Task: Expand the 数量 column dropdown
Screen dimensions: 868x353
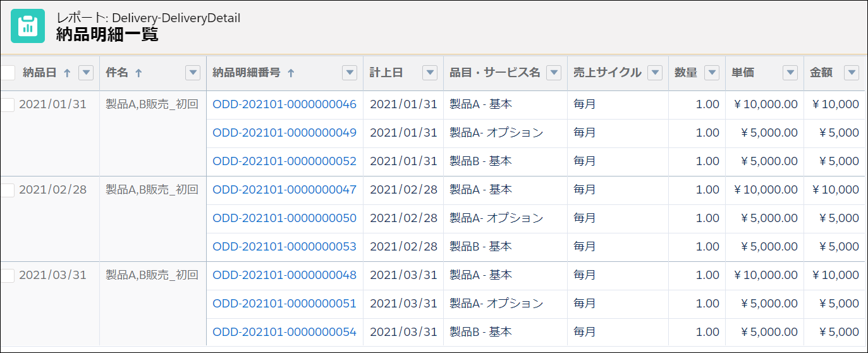Action: [x=712, y=73]
